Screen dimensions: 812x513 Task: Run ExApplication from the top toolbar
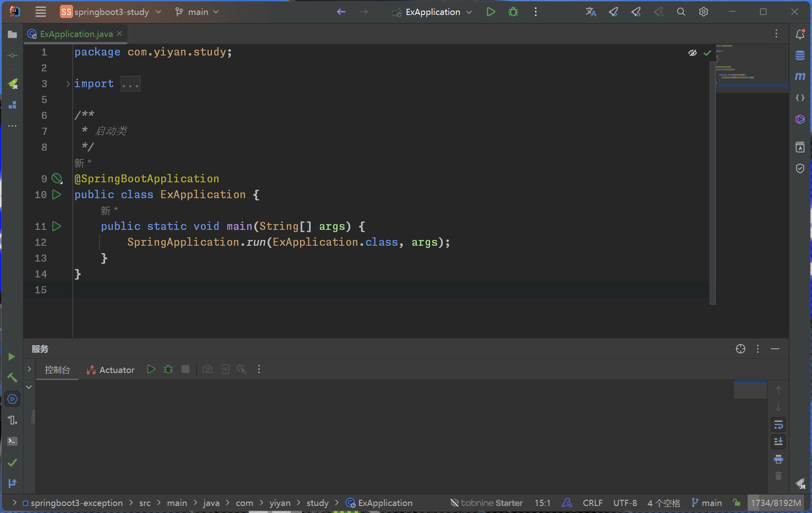490,12
